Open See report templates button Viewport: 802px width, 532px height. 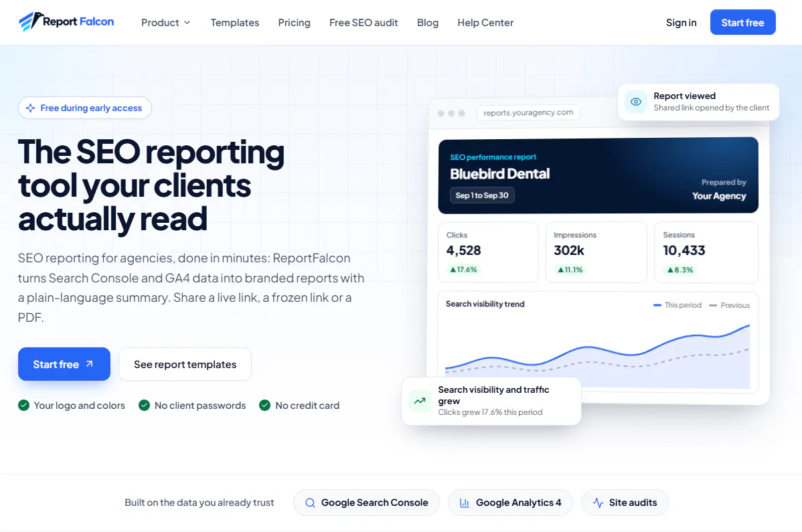(185, 364)
